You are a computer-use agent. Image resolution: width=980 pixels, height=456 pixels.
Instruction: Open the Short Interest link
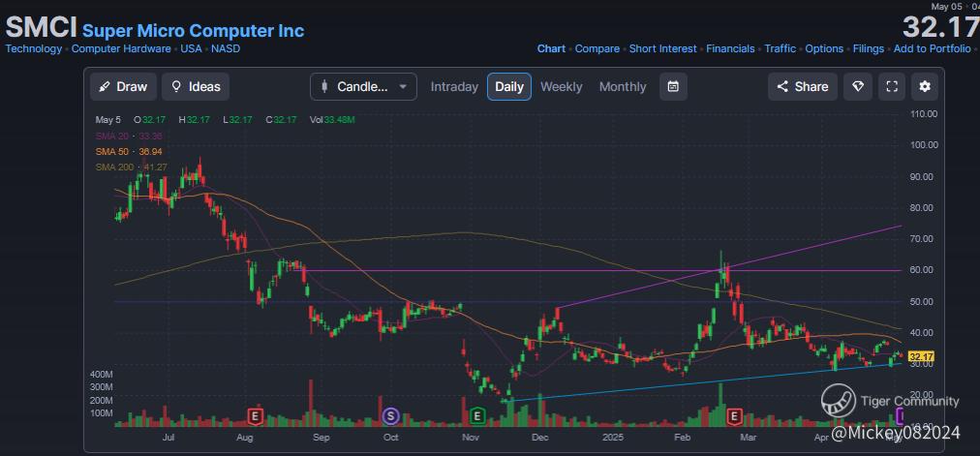pos(662,48)
